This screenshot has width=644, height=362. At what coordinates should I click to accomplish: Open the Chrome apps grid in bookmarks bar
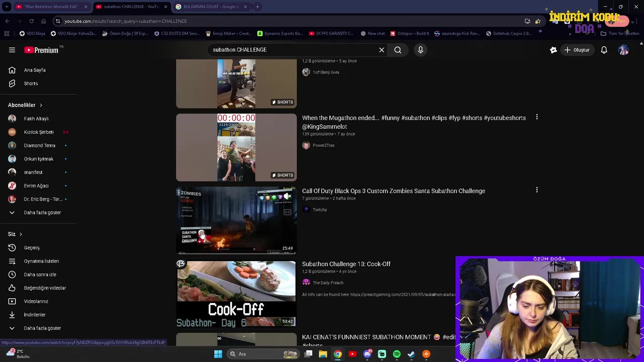7,34
